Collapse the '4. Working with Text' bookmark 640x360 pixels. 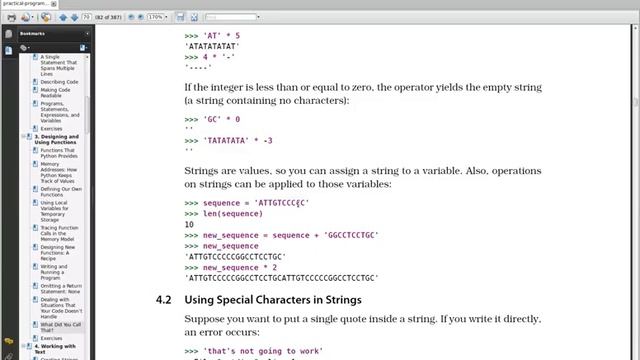pos(23,346)
